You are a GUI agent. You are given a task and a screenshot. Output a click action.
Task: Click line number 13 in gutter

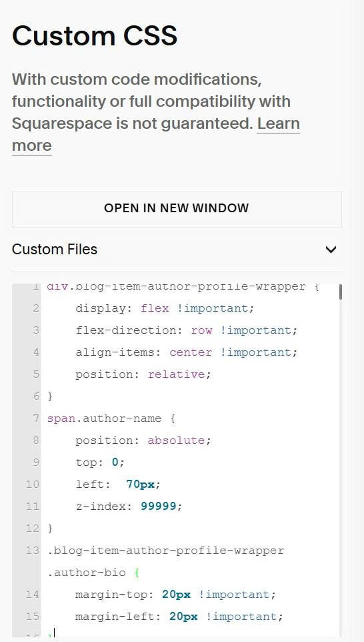(32, 551)
